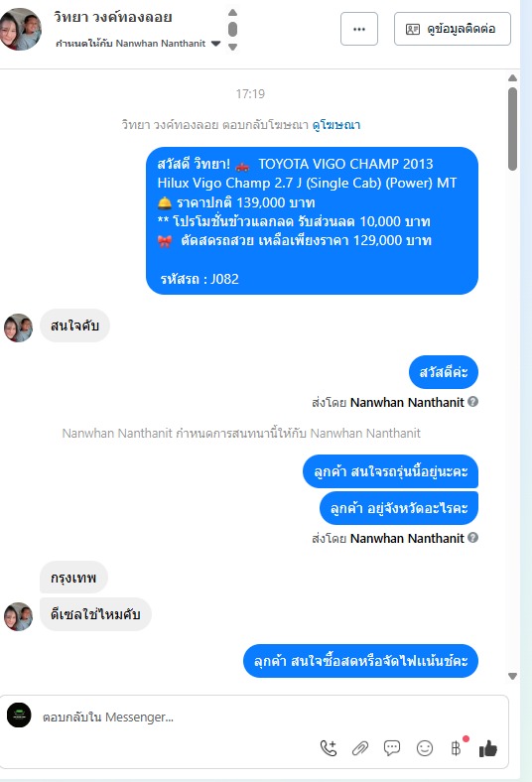This screenshot has height=782, width=532.
Task: Click the page avatar beside reply box
Action: pyautogui.click(x=19, y=716)
